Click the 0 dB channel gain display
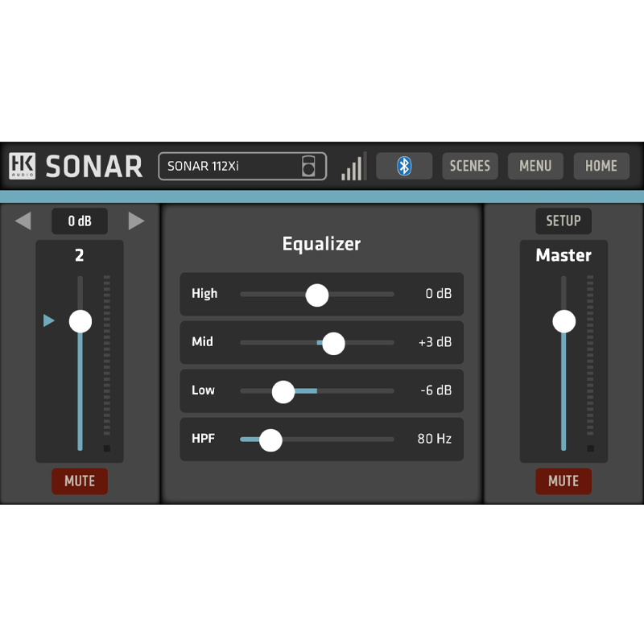Viewport: 644px width, 644px height. (x=80, y=221)
